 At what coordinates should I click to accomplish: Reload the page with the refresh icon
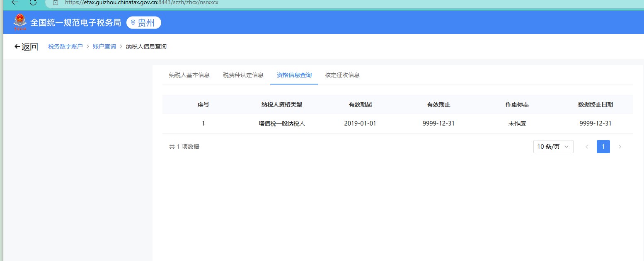pos(33,2)
